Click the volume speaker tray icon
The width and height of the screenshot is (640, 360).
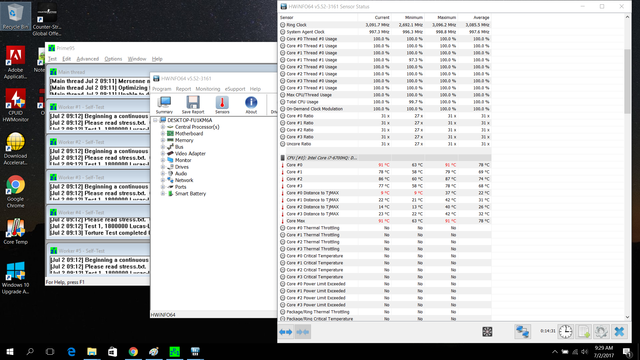click(x=584, y=351)
